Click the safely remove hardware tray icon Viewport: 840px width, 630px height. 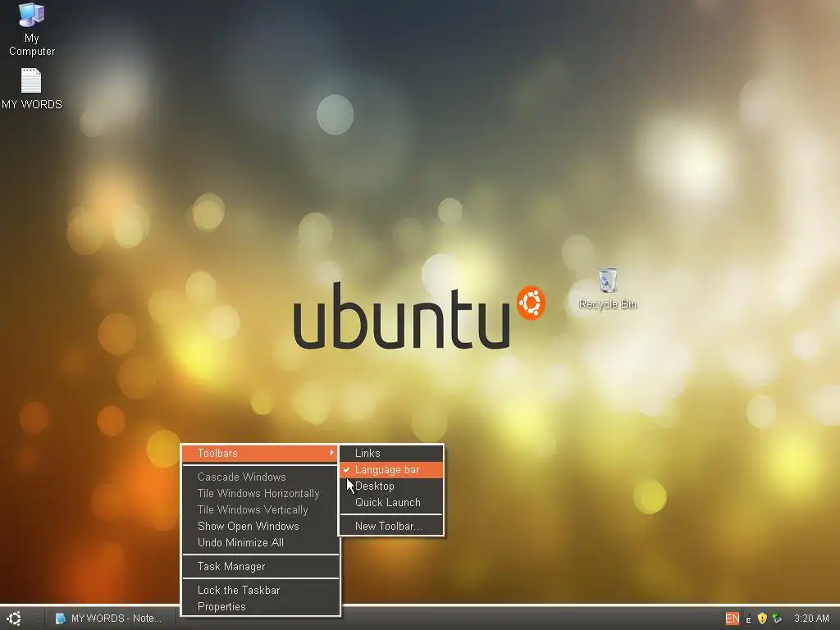(x=777, y=619)
